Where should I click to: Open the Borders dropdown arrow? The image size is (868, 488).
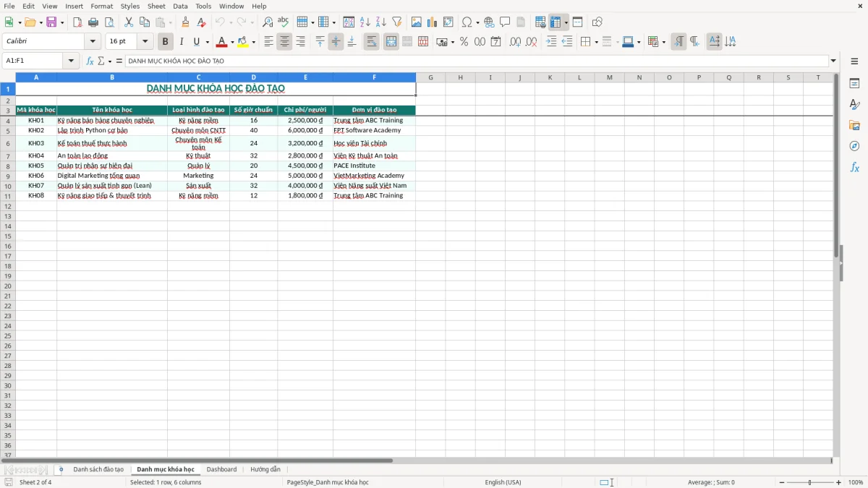[595, 42]
